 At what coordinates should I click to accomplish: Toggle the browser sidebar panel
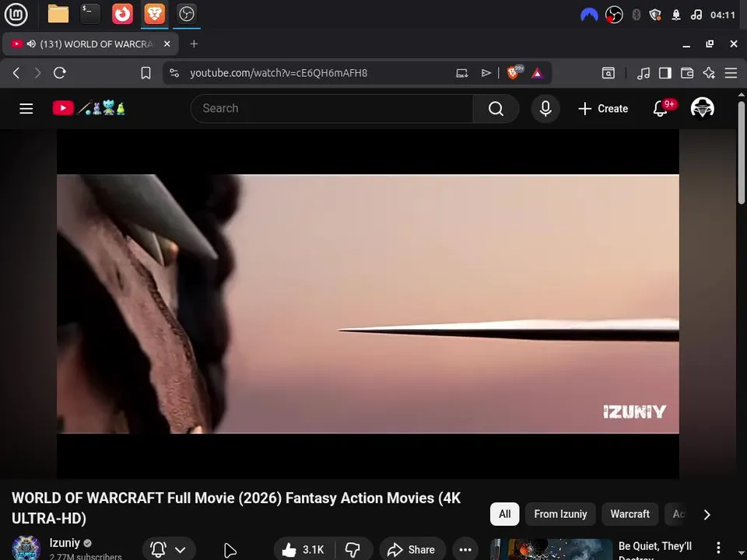(665, 73)
